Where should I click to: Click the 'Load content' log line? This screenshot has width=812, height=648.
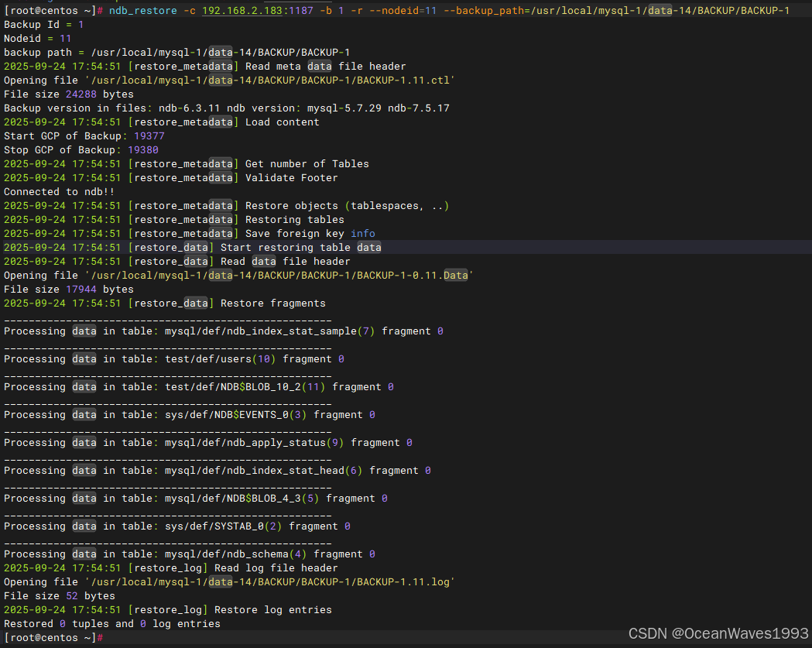(x=162, y=122)
